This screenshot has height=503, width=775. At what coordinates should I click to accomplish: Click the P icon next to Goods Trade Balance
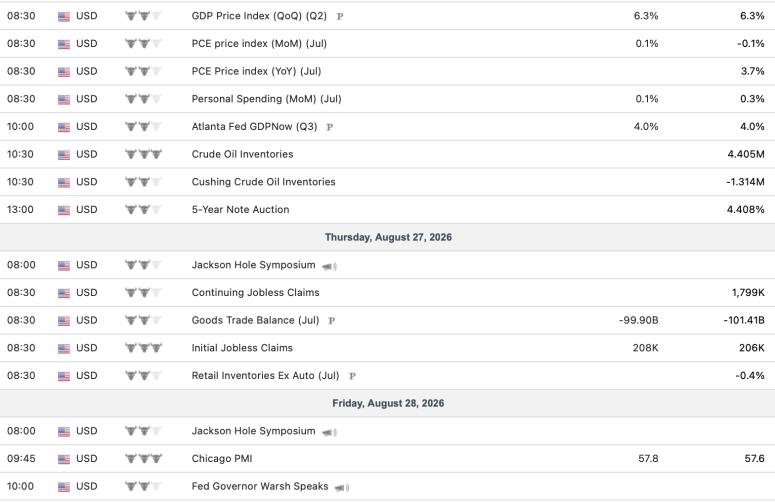point(332,321)
